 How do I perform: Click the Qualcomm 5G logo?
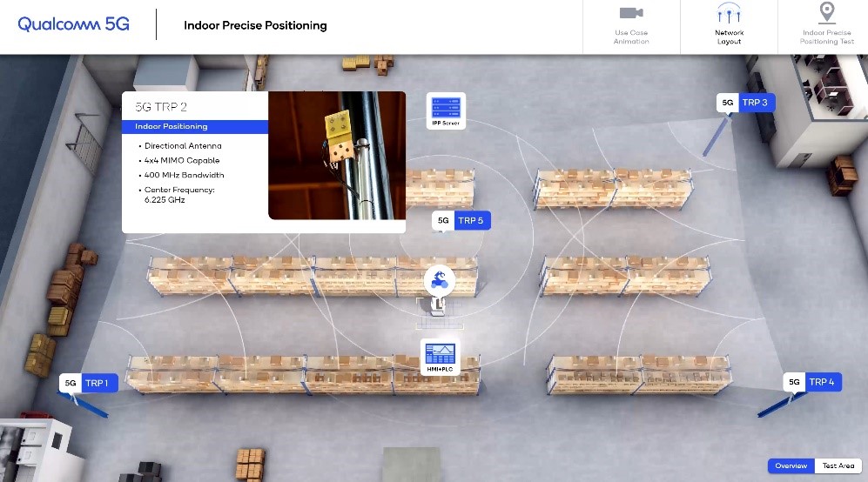(74, 24)
